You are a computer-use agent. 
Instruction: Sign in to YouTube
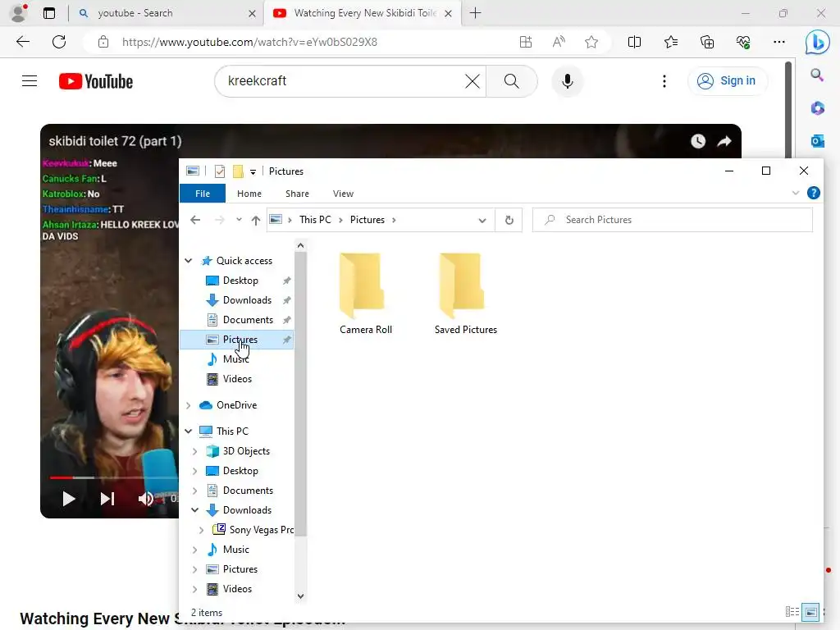pos(727,81)
